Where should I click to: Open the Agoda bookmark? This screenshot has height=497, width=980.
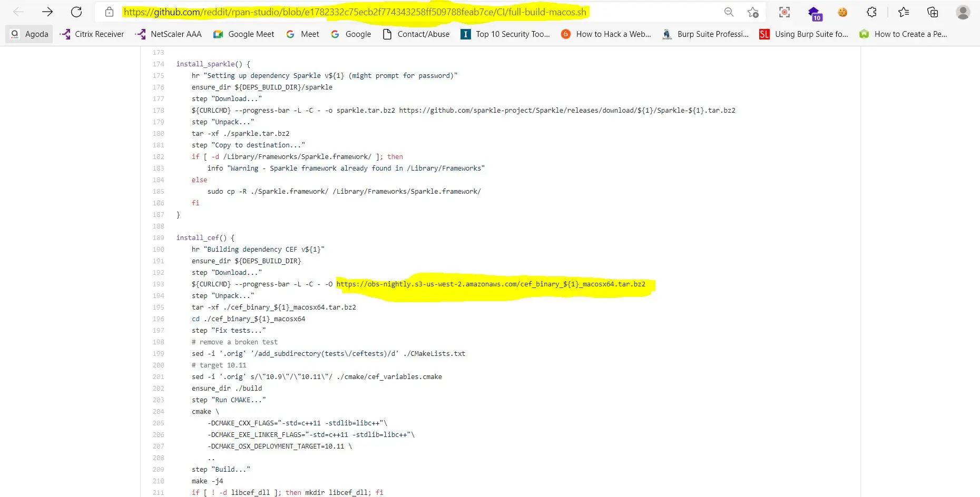tap(30, 34)
